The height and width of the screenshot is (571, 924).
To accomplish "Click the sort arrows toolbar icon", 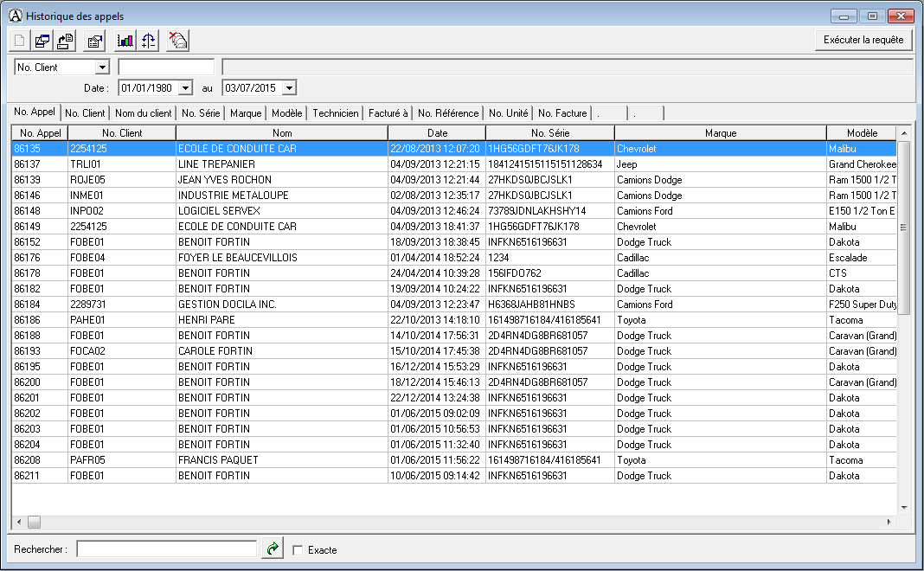I will (146, 40).
